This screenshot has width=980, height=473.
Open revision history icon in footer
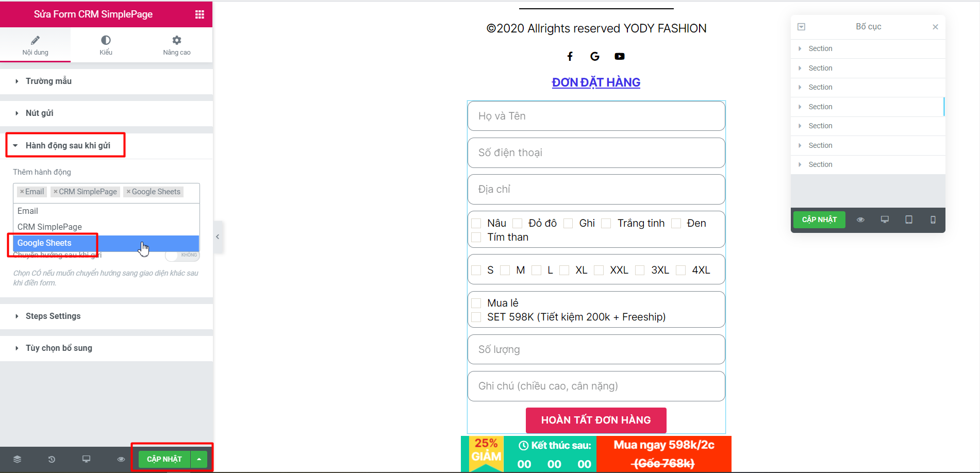coord(52,459)
